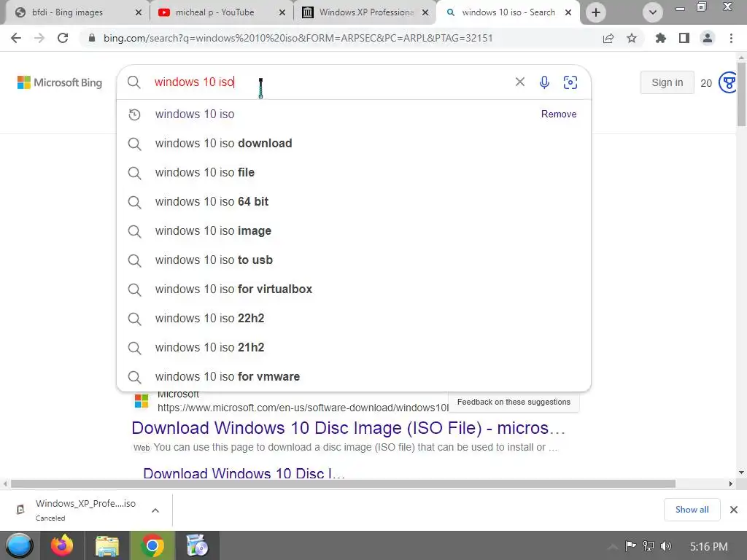The width and height of the screenshot is (747, 560).
Task: Open Feedback on these suggestions
Action: (514, 402)
